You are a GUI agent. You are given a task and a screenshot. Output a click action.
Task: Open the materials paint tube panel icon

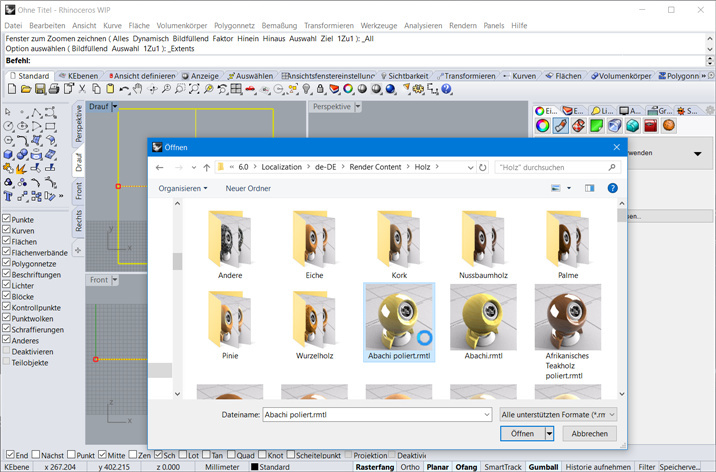tap(561, 126)
